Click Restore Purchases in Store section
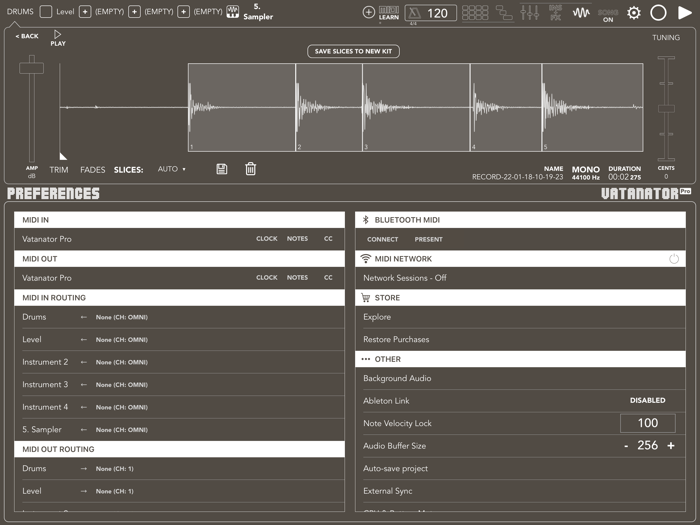The width and height of the screenshot is (700, 525). (396, 340)
